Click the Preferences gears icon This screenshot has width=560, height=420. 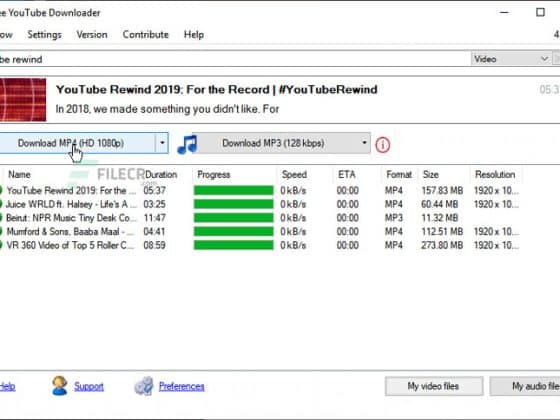[144, 386]
